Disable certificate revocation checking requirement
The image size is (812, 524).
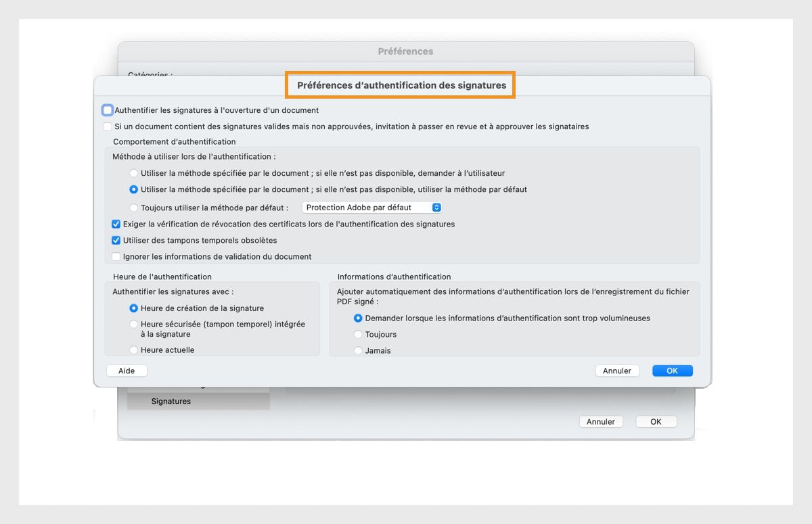[116, 224]
